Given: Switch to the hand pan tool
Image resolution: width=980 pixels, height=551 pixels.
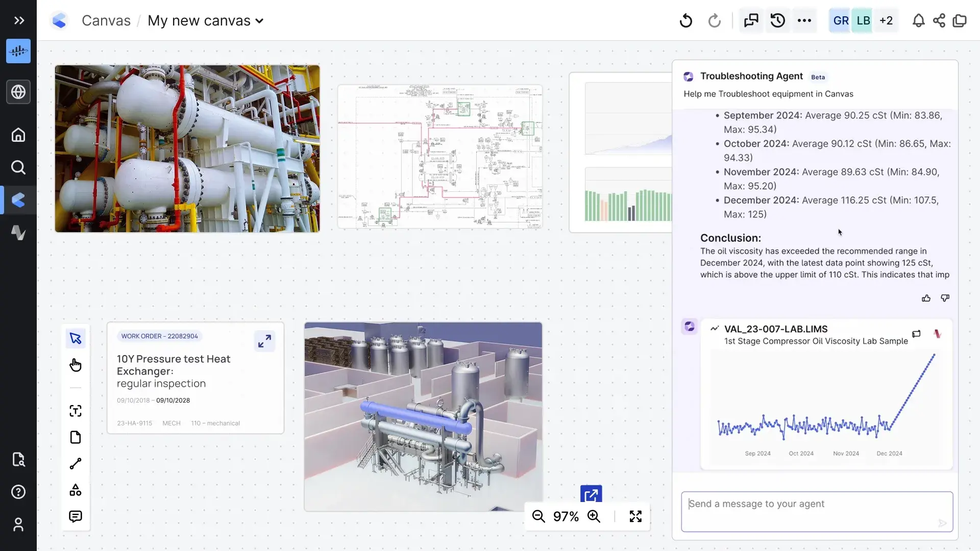Looking at the screenshot, I should [75, 365].
